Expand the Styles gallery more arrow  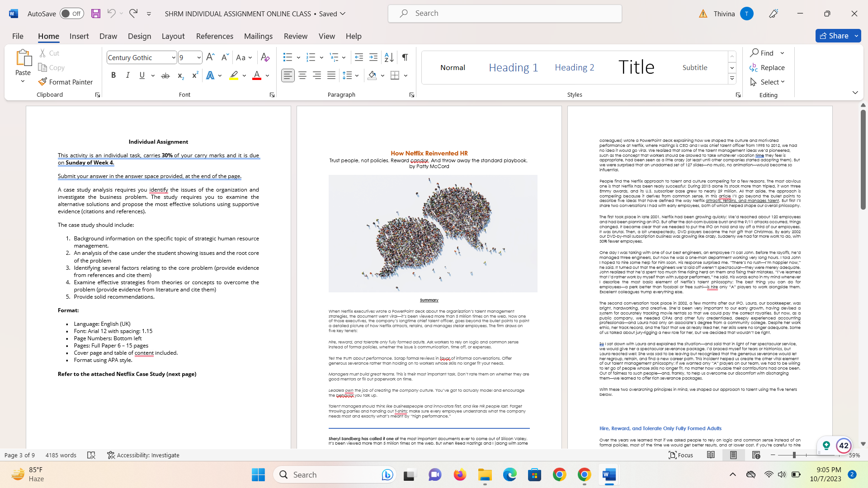[x=732, y=79]
